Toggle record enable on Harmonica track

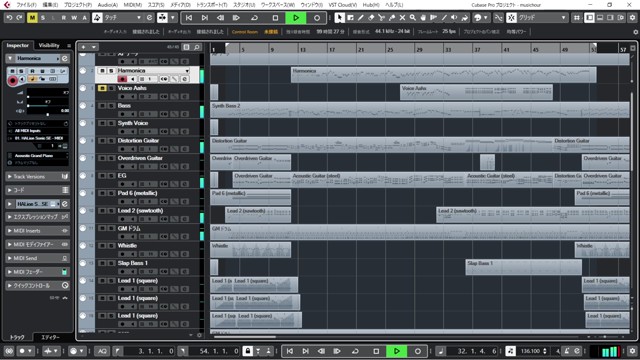point(122,79)
